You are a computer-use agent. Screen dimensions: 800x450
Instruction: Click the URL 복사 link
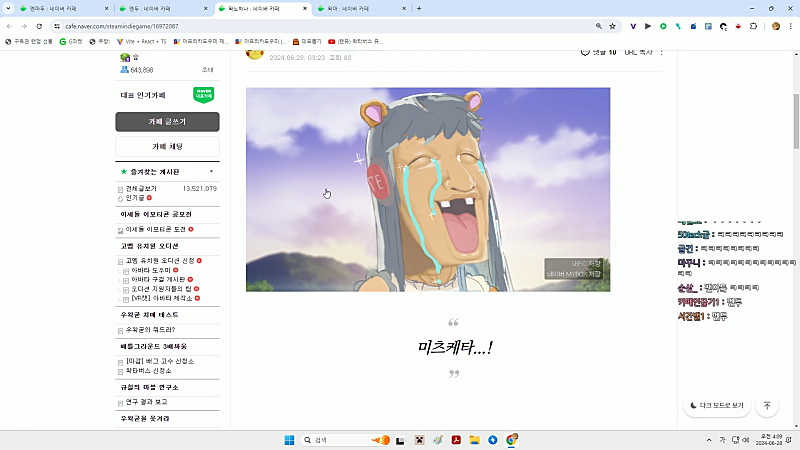click(x=638, y=52)
